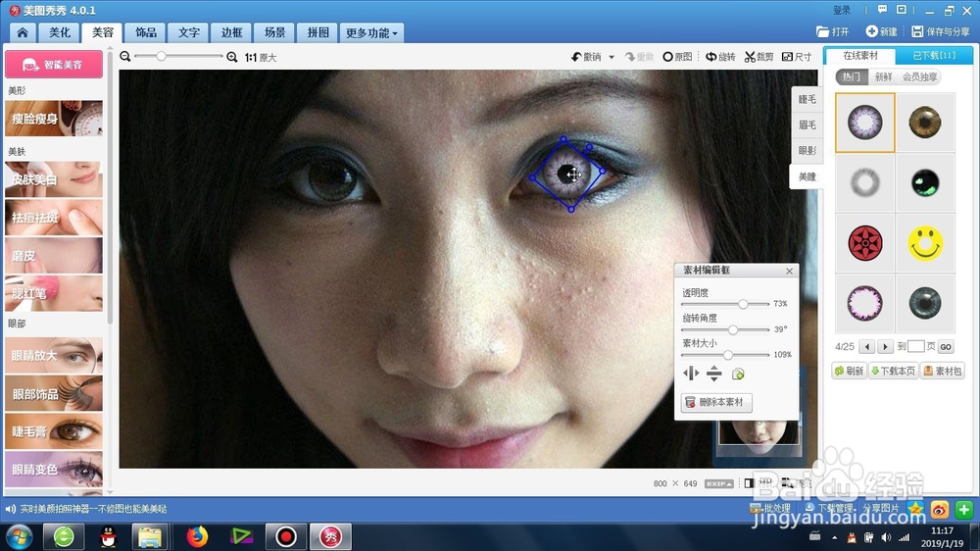The height and width of the screenshot is (551, 980).
Task: Select the 祛痘祛斑 tool
Action: [54, 218]
